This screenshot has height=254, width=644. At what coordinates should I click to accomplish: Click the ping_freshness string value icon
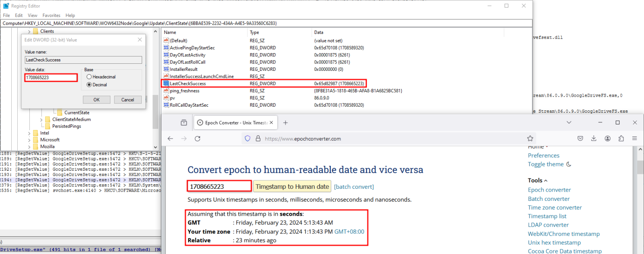click(x=166, y=91)
